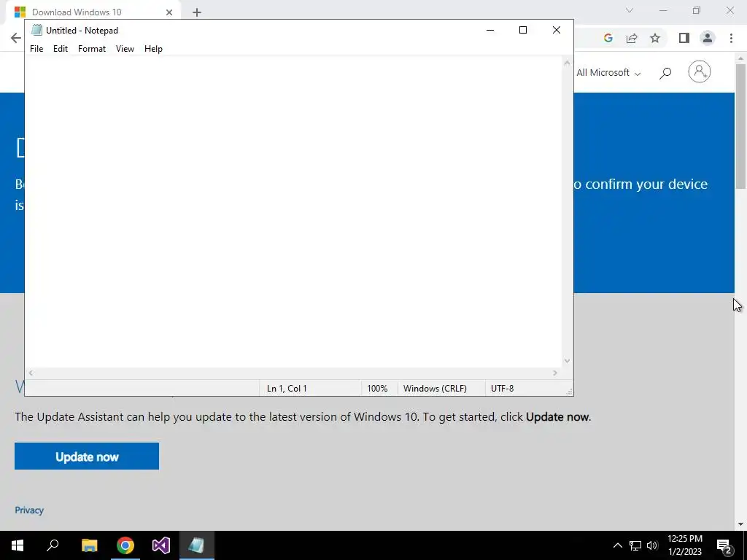Click inside the Notepad text area
This screenshot has height=560, width=747.
click(293, 211)
